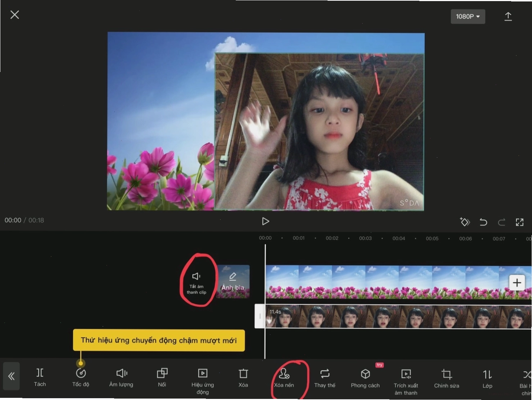Open Hiệu ứng động animation effects
Screen dimensions: 532x400
point(203,381)
